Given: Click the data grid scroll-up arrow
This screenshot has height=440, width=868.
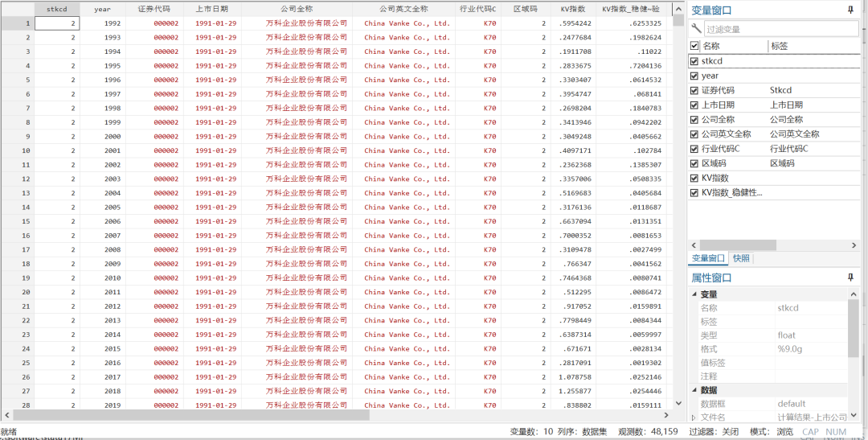Looking at the screenshot, I should click(x=678, y=8).
